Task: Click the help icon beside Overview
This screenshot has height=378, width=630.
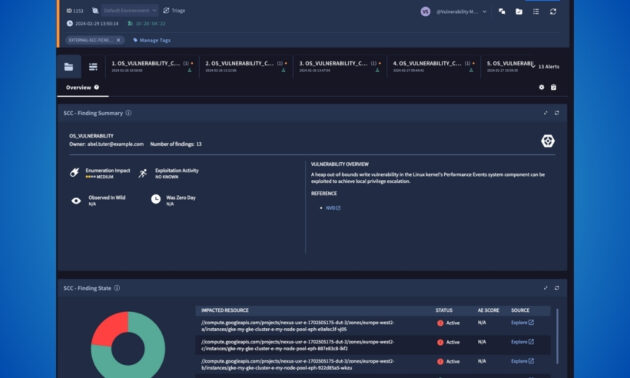Action: [96, 87]
